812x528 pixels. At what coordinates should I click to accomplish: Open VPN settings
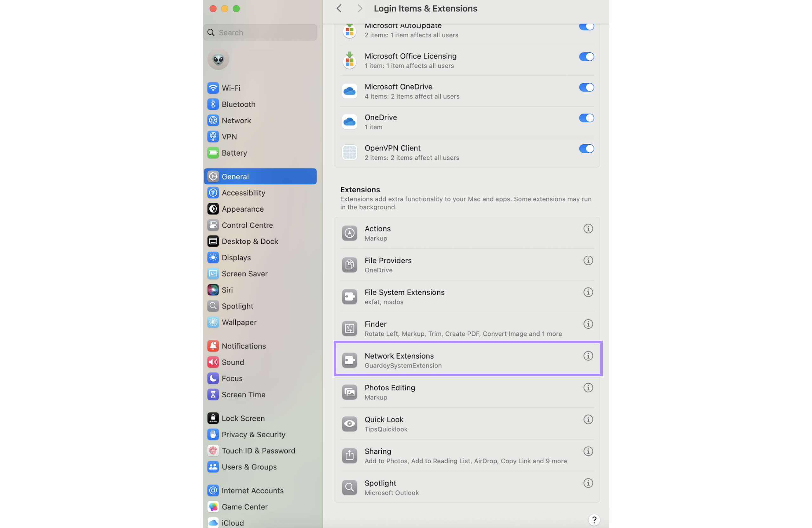pos(260,136)
